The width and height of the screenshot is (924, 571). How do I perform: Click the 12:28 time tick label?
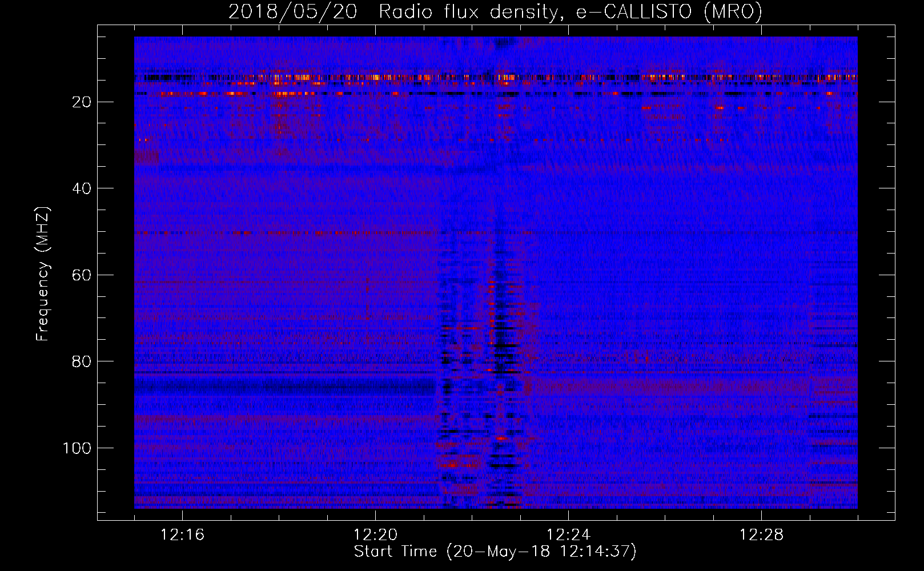(761, 535)
